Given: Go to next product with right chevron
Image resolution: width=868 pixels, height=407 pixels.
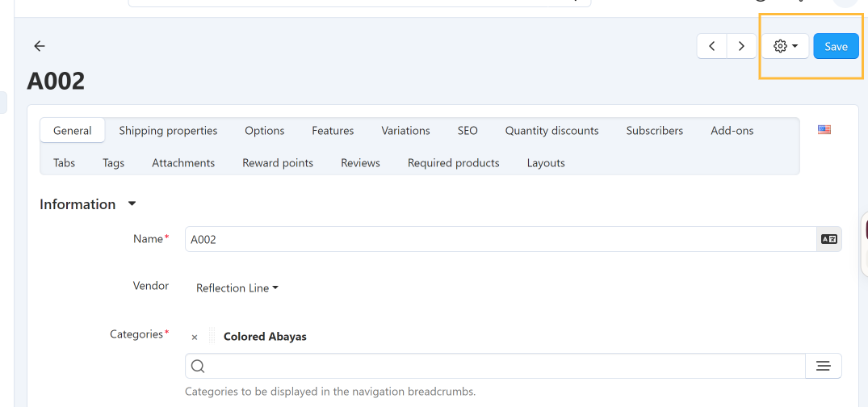Looking at the screenshot, I should (741, 47).
